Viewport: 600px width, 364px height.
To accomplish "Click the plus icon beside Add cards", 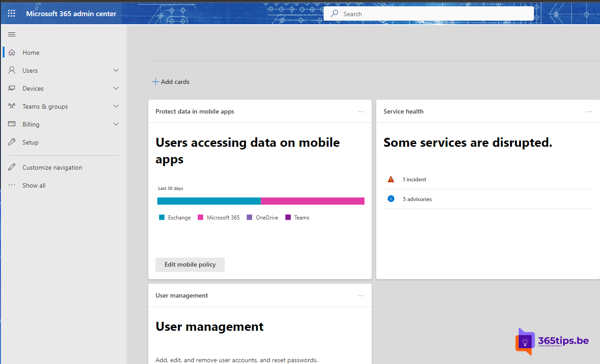I will [156, 82].
